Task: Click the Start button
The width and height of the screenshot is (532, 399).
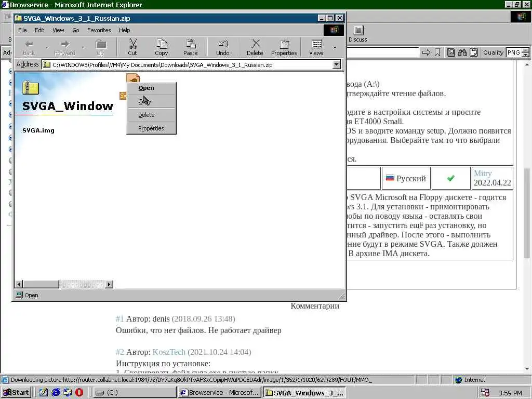Action: coord(16,393)
